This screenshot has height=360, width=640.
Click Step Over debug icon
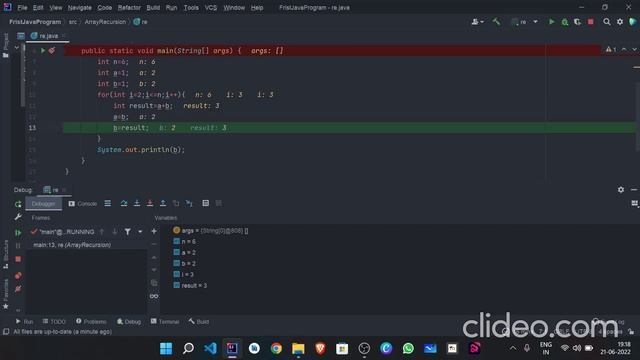click(x=124, y=203)
